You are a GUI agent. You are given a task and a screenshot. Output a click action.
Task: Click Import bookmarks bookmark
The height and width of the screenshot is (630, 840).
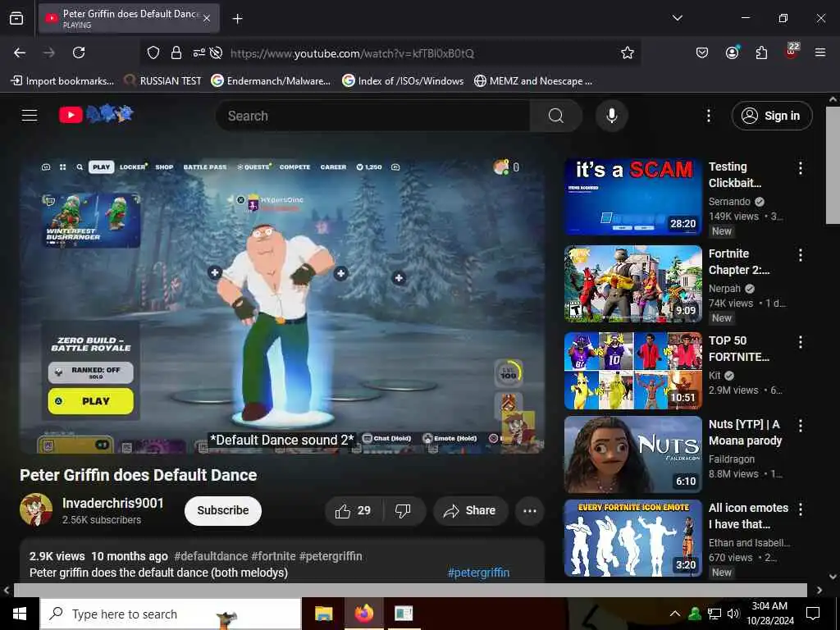(63, 81)
